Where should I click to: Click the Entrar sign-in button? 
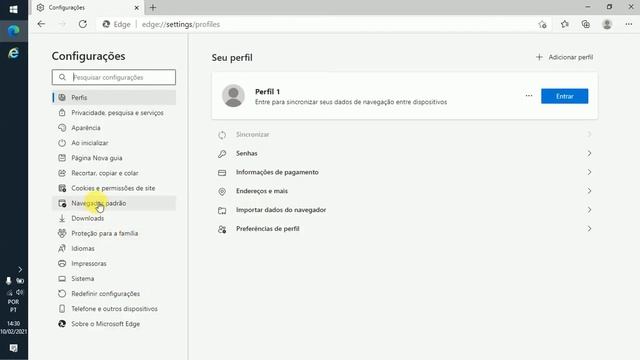(564, 96)
